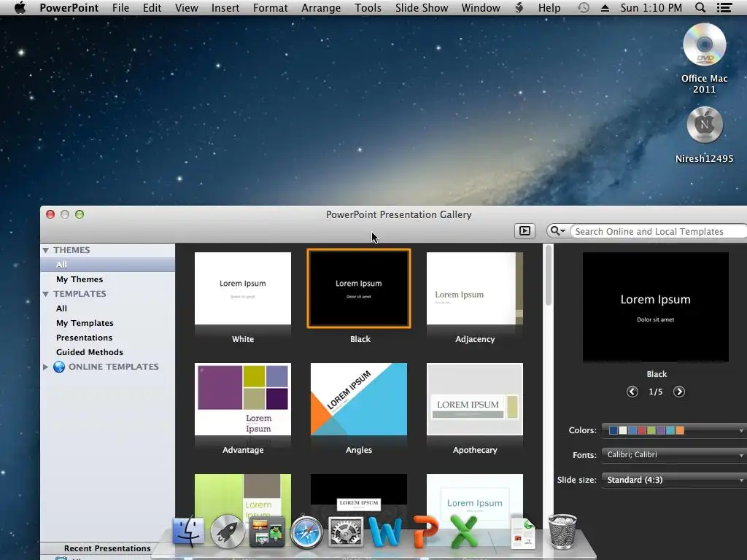Collapse the THEMES section
Image resolution: width=747 pixels, height=560 pixels.
tap(46, 250)
